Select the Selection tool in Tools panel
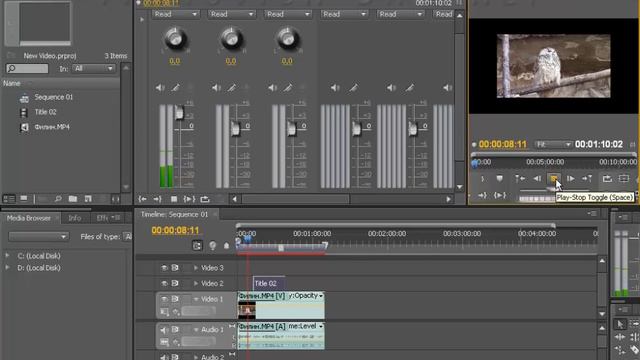Image resolution: width=640 pixels, height=360 pixels. pyautogui.click(x=620, y=324)
